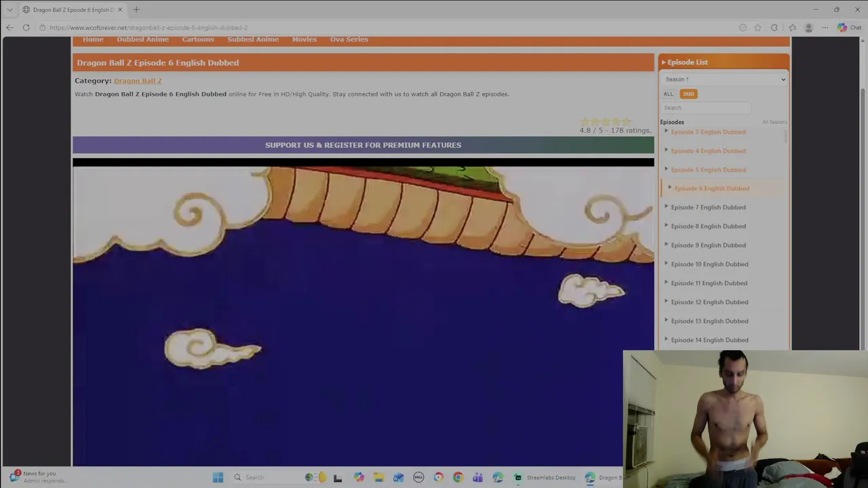Click Support Us & Register for Premium banner
The width and height of the screenshot is (868, 488).
(363, 145)
